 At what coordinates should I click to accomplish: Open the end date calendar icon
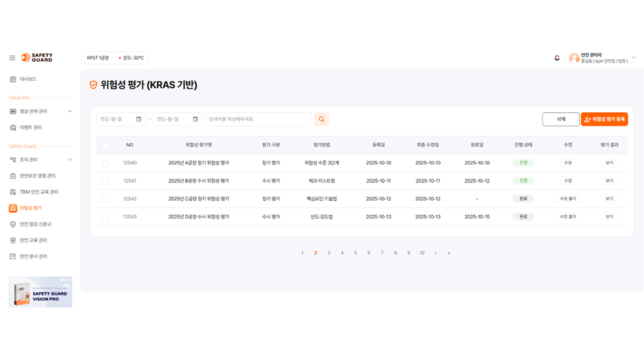(196, 119)
